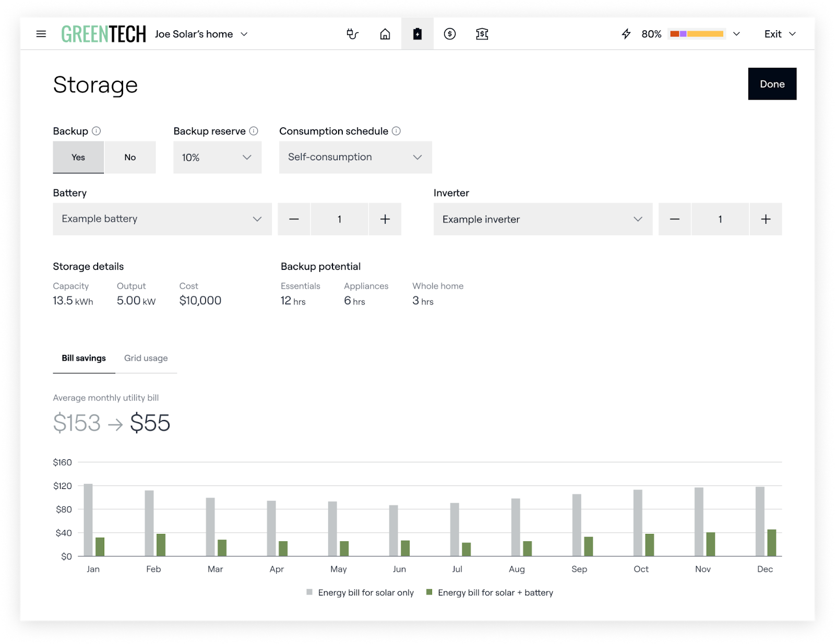Click the 80% energy offset color bar
Image resolution: width=835 pixels, height=644 pixels.
point(697,34)
